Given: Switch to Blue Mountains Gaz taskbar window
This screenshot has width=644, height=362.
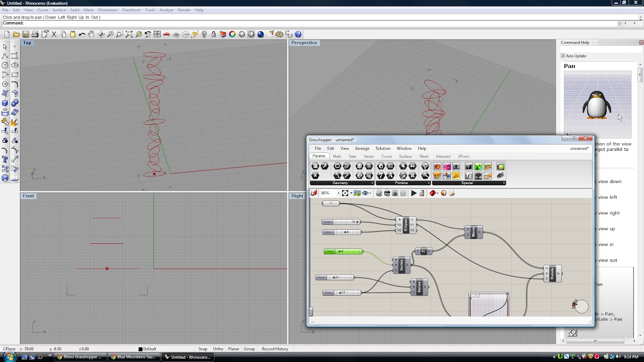Looking at the screenshot, I should click(134, 357).
